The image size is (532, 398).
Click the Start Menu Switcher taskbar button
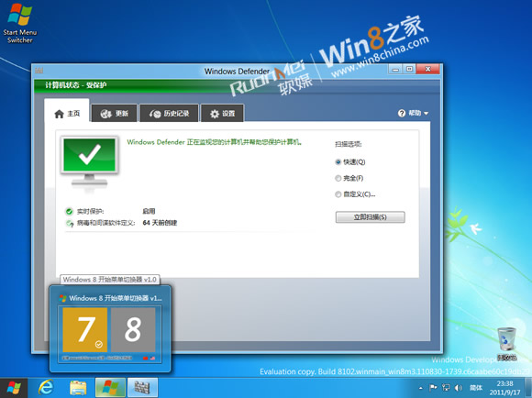(x=110, y=388)
